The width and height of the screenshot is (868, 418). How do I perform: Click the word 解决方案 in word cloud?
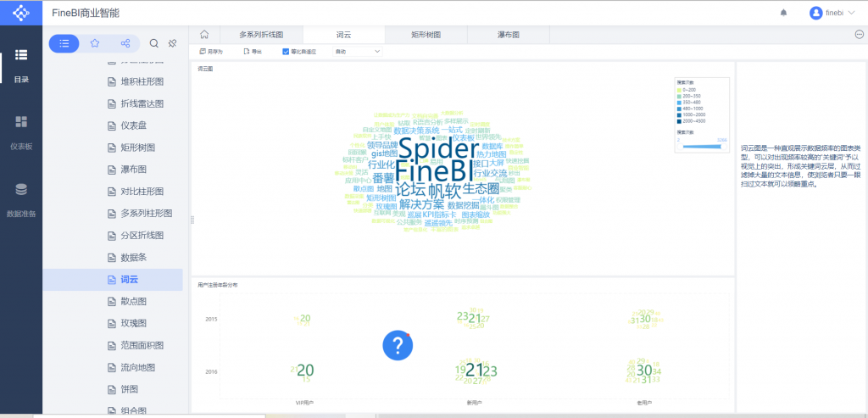point(421,203)
